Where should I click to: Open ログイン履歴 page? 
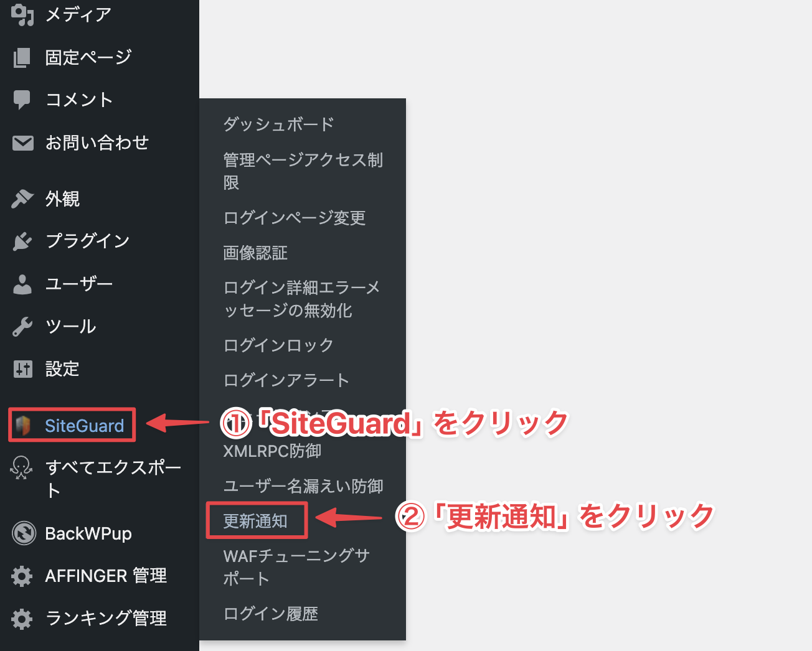(x=271, y=614)
